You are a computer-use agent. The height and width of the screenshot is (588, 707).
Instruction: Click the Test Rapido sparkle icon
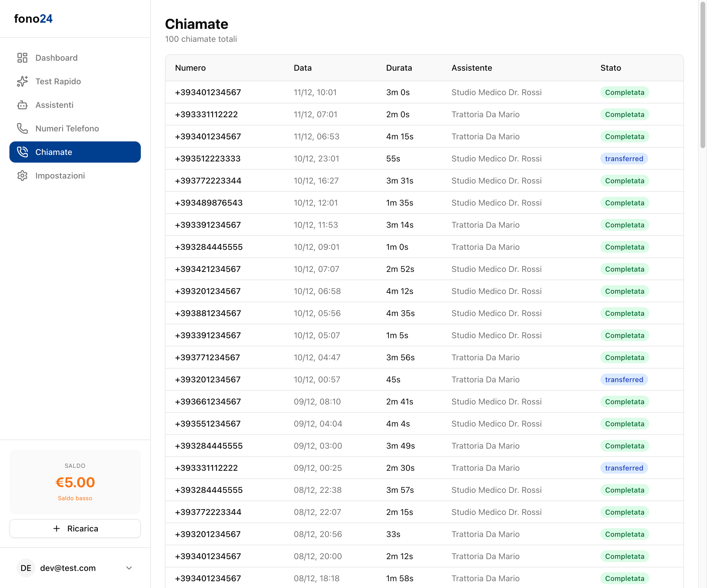coord(22,81)
